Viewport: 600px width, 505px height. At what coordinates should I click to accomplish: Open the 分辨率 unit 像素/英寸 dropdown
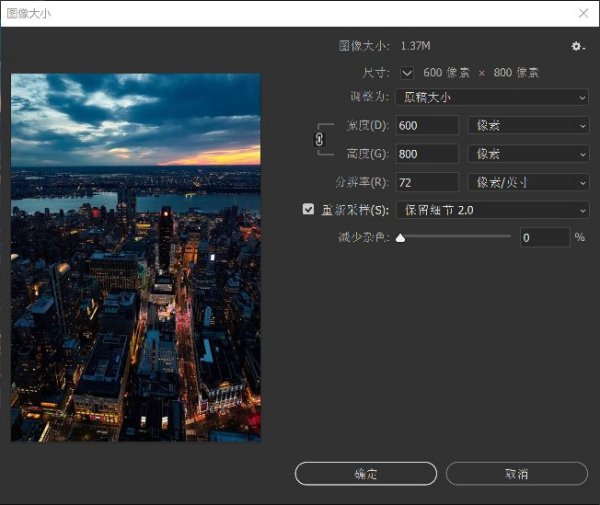[528, 182]
